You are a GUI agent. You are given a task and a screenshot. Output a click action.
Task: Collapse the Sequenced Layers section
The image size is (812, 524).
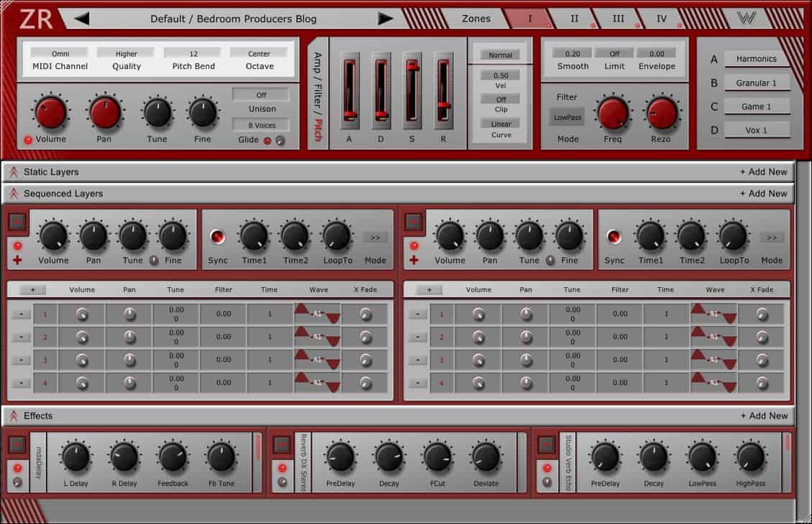tap(14, 194)
